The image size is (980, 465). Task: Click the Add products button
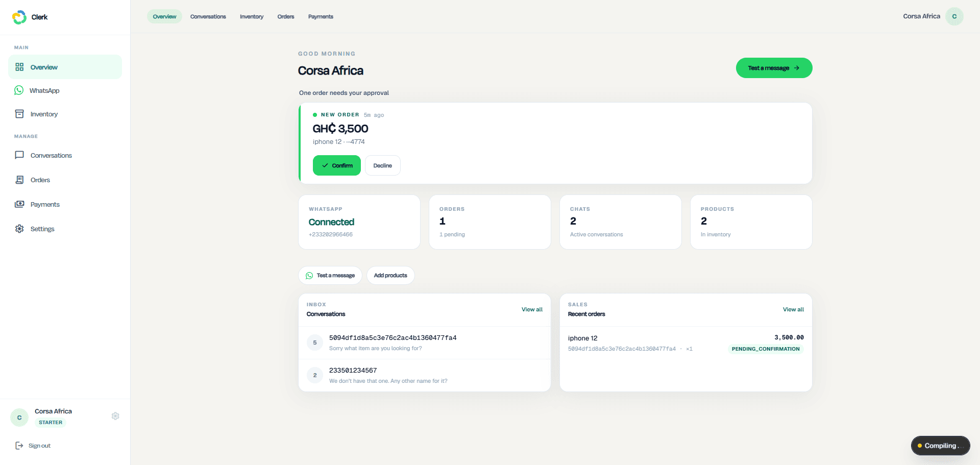pyautogui.click(x=390, y=276)
